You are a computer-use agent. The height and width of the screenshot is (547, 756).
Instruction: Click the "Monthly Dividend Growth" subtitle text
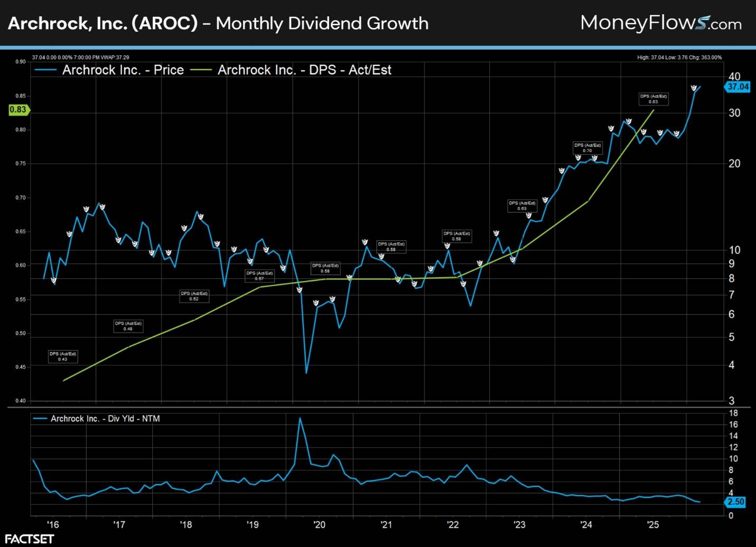tap(322, 23)
